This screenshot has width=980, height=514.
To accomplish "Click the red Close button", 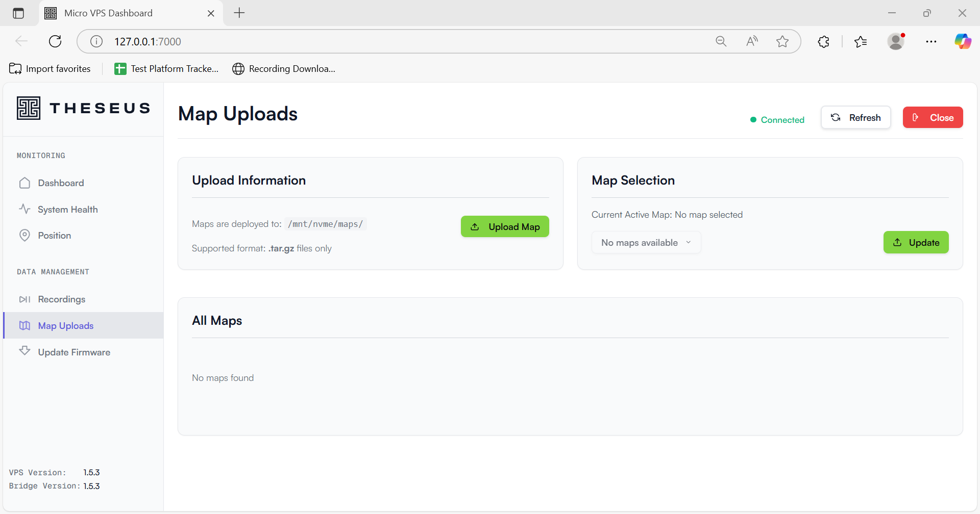I will pyautogui.click(x=933, y=118).
